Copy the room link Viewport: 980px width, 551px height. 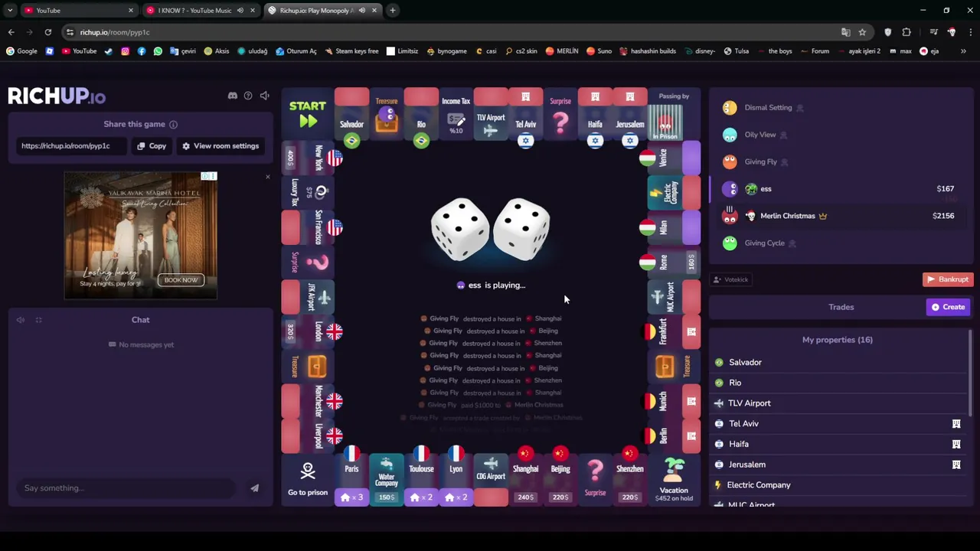pos(152,145)
